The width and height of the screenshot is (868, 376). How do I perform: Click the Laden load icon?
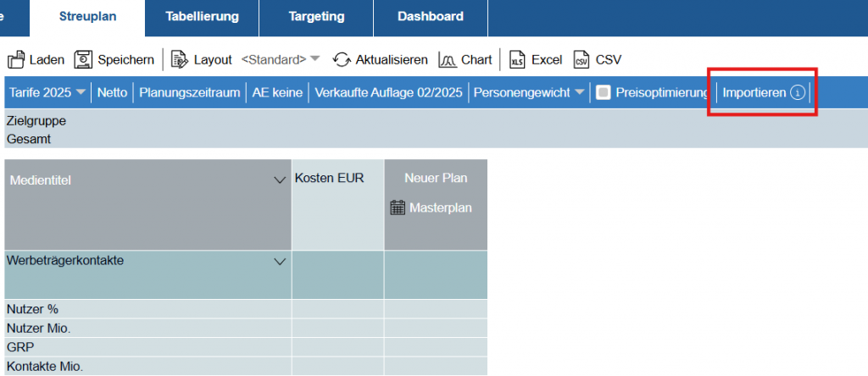(16, 60)
